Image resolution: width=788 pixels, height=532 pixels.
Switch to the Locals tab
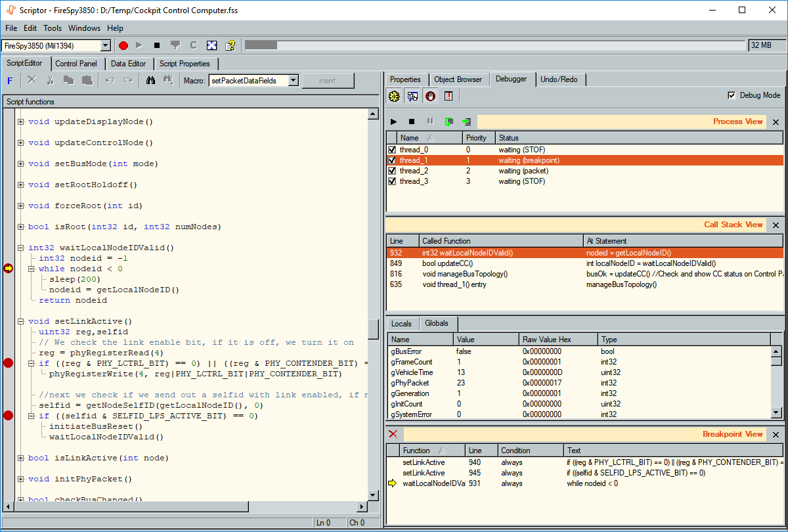401,324
